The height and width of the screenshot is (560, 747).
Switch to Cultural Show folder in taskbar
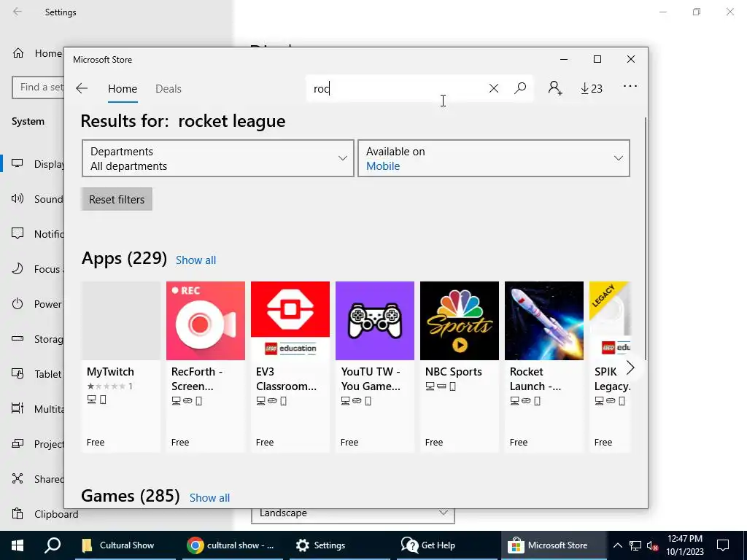click(x=125, y=545)
